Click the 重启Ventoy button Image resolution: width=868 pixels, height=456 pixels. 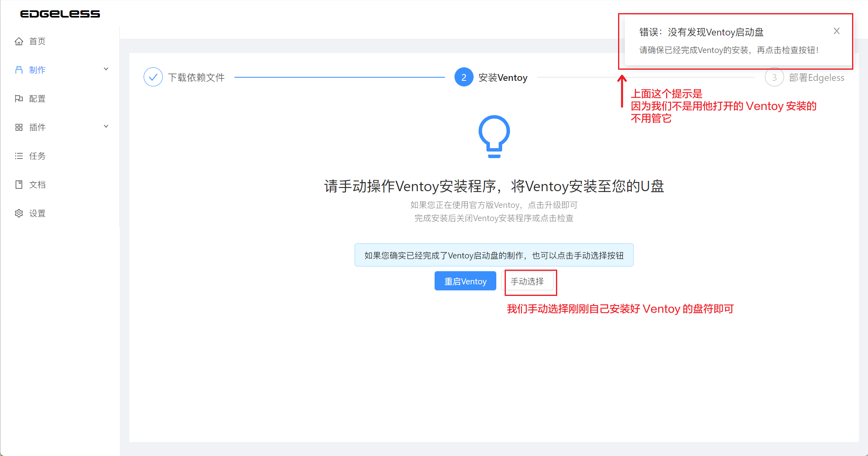click(x=465, y=281)
